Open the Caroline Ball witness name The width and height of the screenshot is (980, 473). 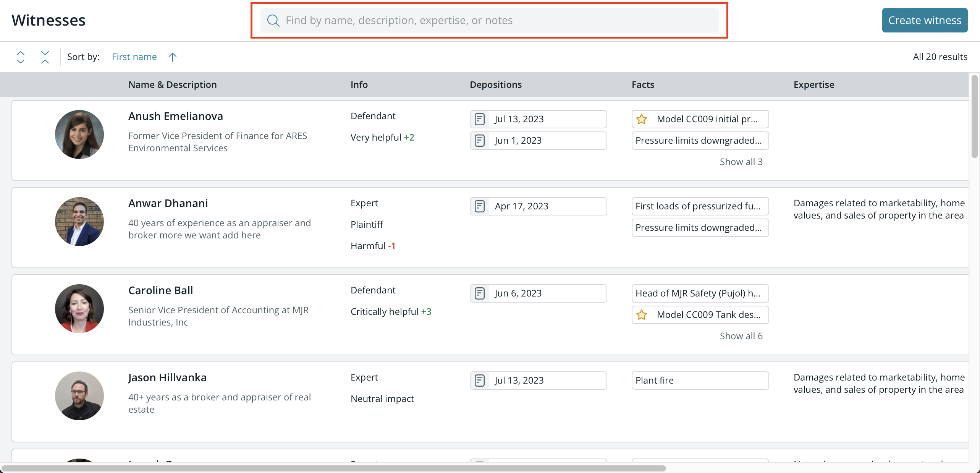161,290
